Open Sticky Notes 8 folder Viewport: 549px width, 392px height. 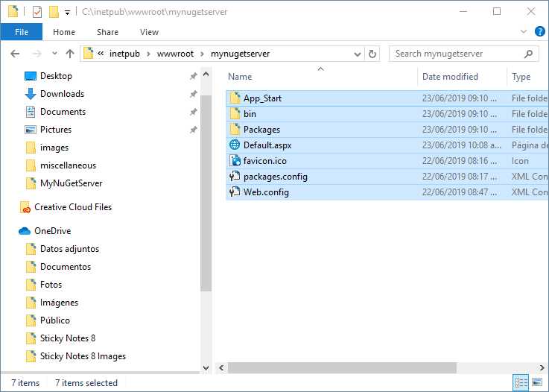[x=68, y=338]
